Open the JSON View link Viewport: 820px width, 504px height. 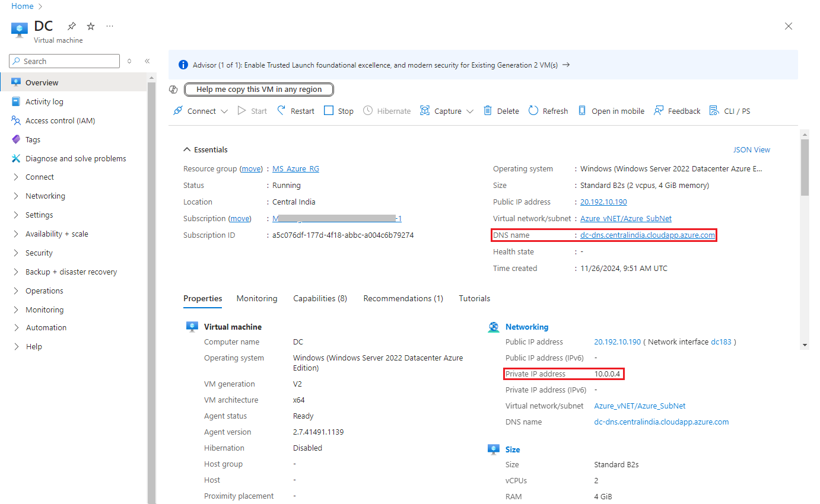[752, 150]
